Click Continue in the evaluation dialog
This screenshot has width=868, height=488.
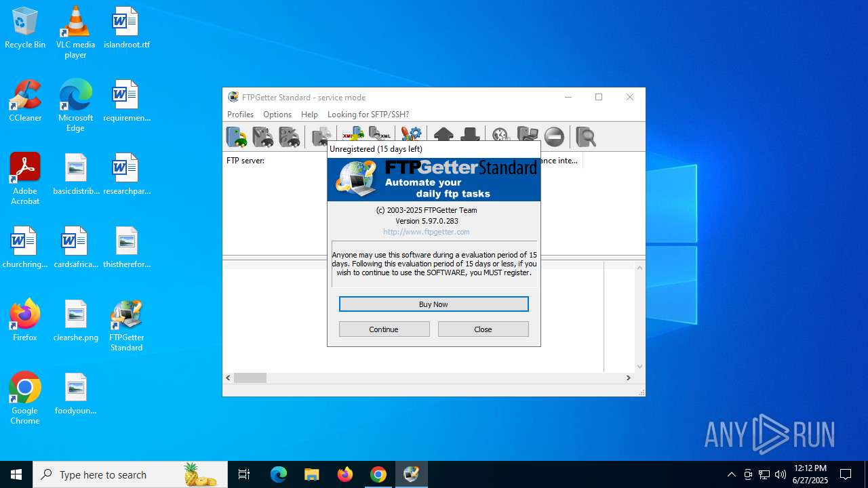pyautogui.click(x=384, y=329)
